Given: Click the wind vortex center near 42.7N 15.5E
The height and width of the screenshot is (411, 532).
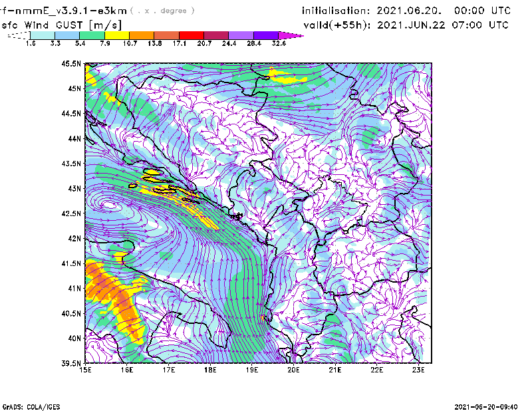Looking at the screenshot, I should pos(109,205).
